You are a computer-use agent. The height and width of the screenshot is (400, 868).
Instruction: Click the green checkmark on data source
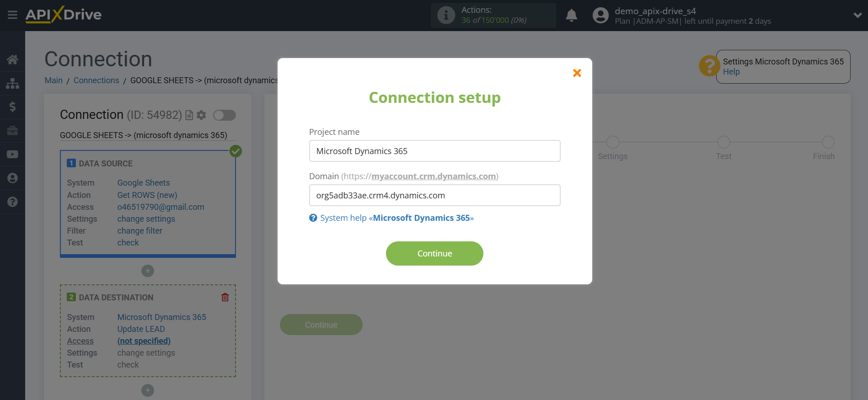click(236, 151)
